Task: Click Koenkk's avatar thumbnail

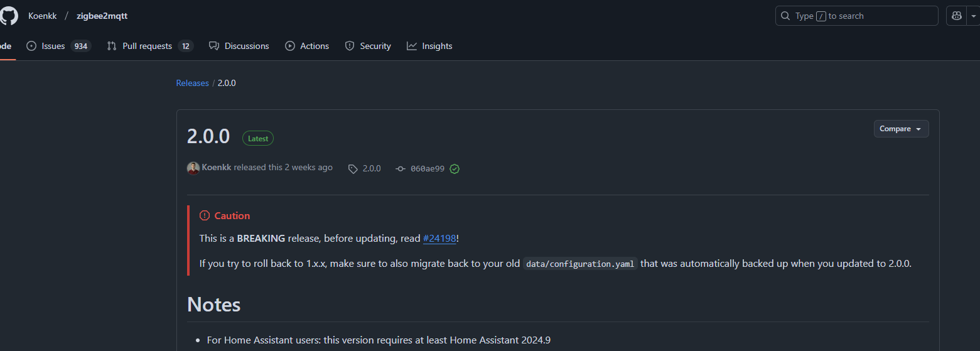Action: click(x=193, y=168)
